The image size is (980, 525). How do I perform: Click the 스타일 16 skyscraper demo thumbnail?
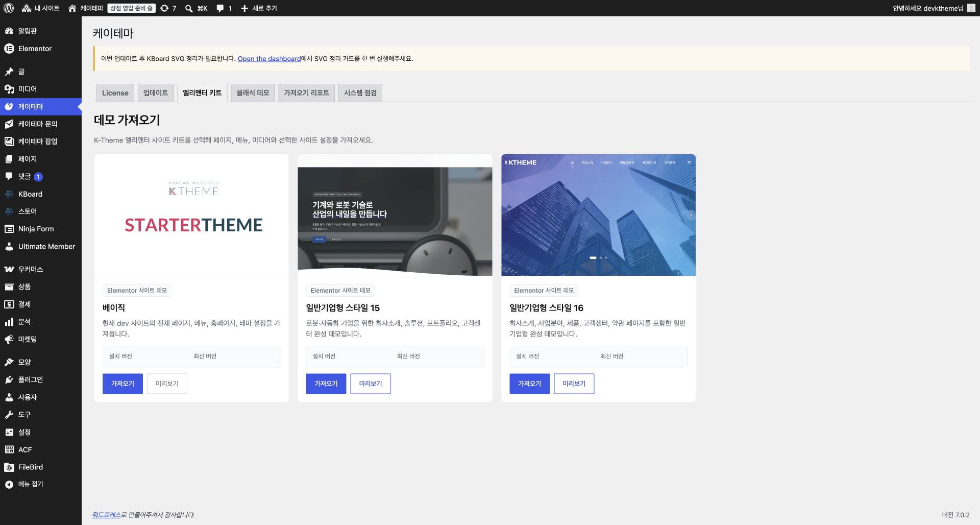click(598, 215)
